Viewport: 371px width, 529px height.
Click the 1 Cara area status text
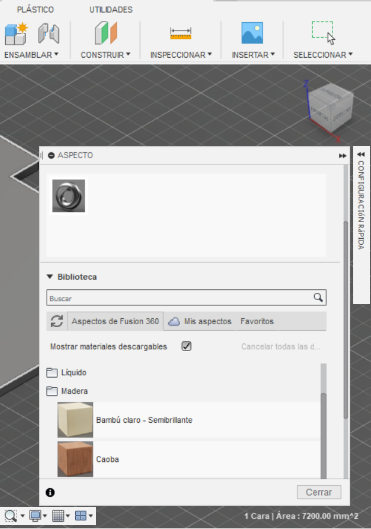[x=301, y=516]
